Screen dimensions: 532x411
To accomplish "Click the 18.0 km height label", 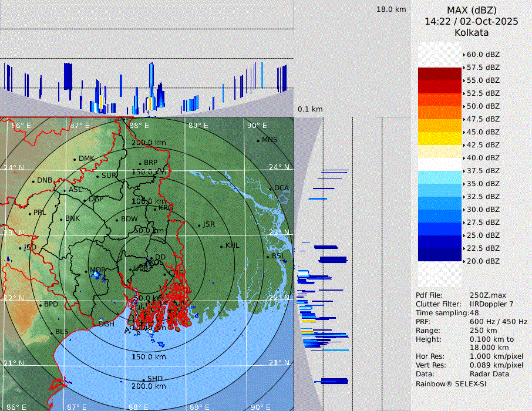I will coord(391,9).
